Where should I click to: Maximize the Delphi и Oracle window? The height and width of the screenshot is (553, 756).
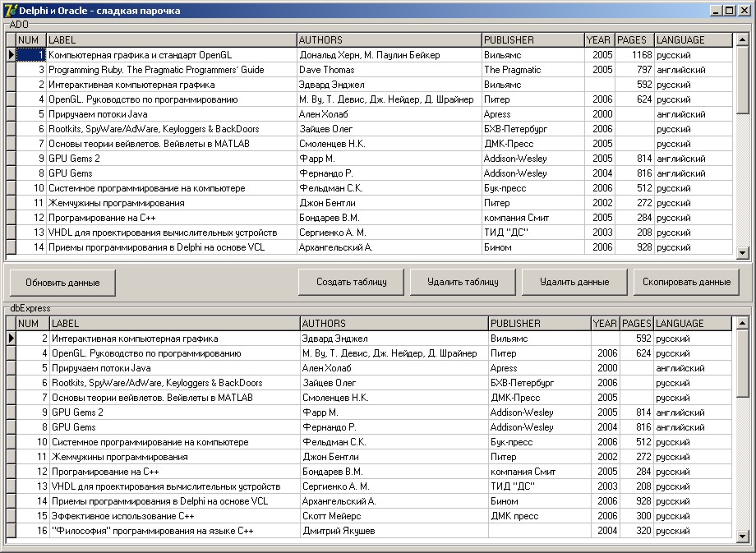tap(730, 11)
